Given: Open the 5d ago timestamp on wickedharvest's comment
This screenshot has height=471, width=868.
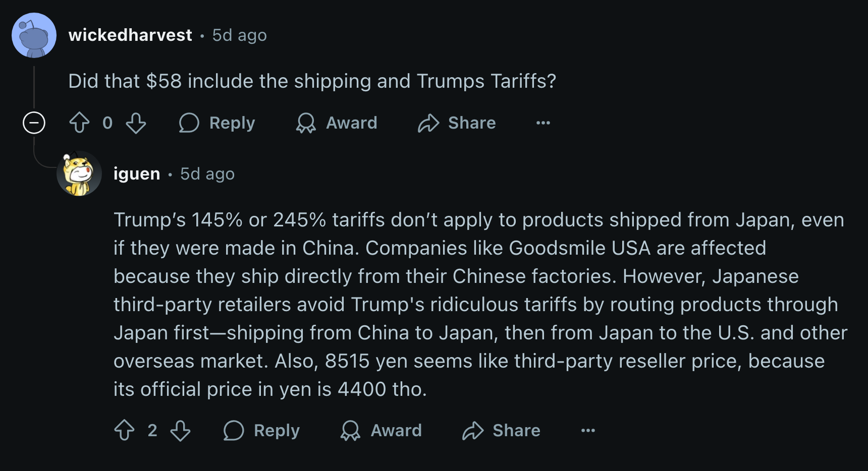Looking at the screenshot, I should coord(239,35).
